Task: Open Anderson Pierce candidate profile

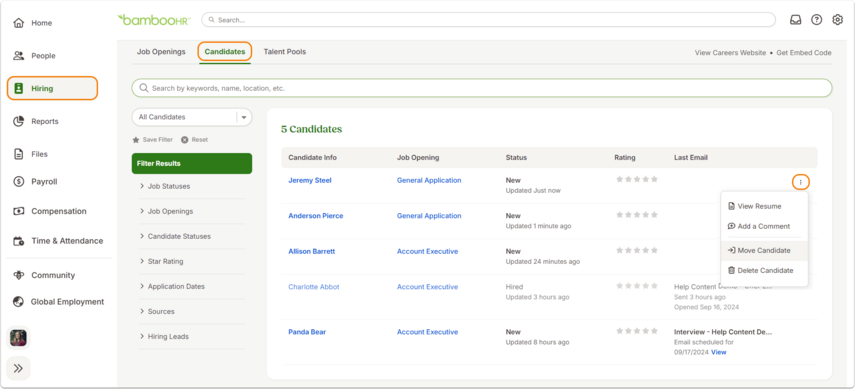Action: [x=316, y=216]
